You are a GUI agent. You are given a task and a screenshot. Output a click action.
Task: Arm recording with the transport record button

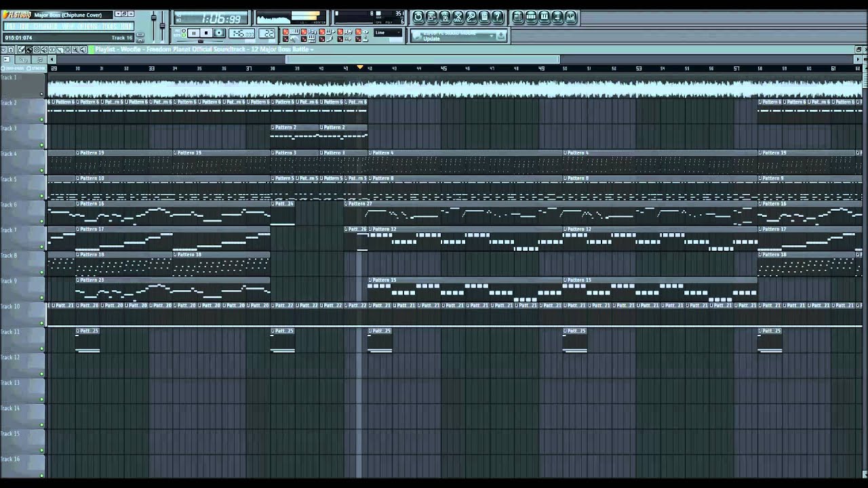coord(219,33)
